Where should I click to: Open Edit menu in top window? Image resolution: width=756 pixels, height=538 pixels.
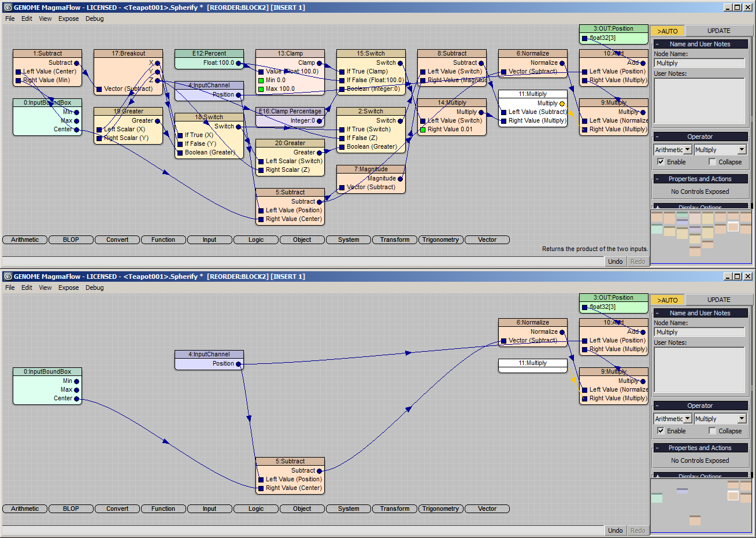click(x=27, y=19)
